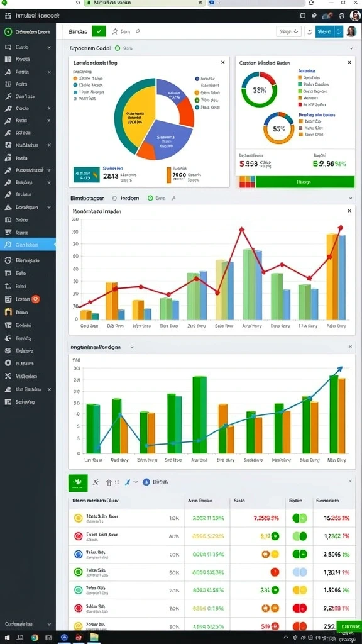Click the orange notification badge in the sidebar
Viewport: 362px width, 644px height.
[x=36, y=299]
